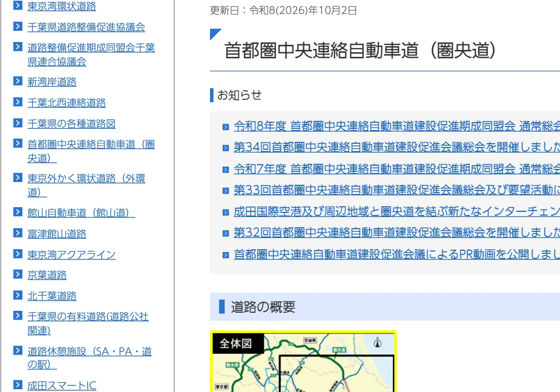Click arrow icon beside 道路整備促進期成同盟会千葉県連合協議会
Screen dimensions: 560x392
tap(18, 47)
